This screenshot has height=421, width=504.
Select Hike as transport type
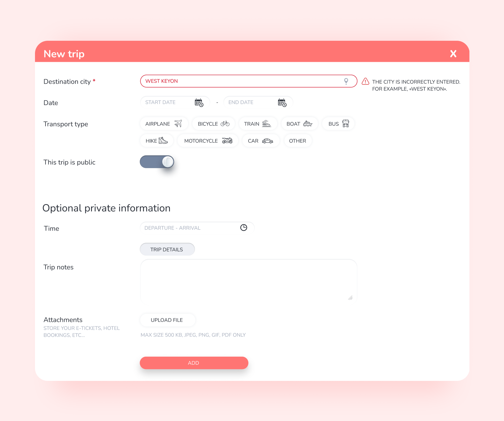click(157, 141)
